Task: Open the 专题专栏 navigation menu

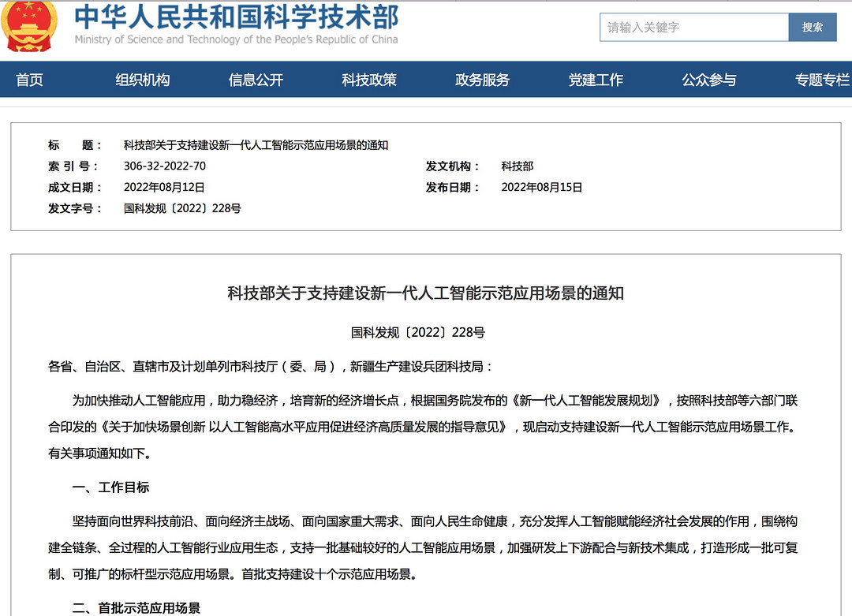Action: [x=818, y=80]
